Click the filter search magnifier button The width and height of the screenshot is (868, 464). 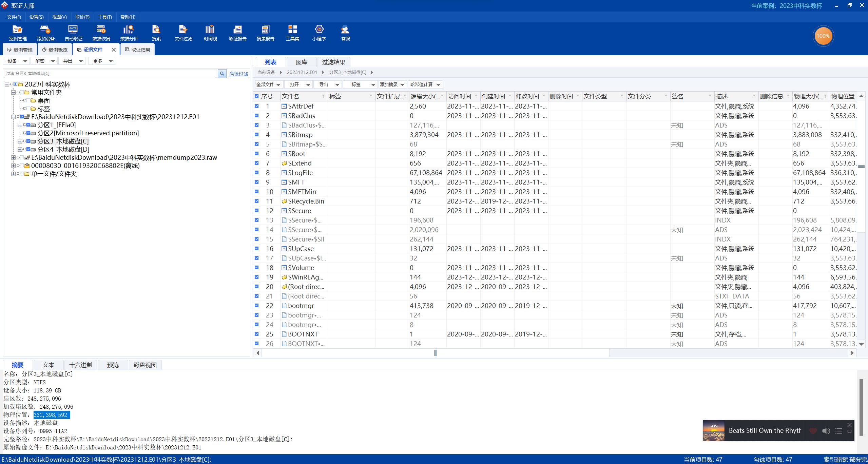coord(222,74)
